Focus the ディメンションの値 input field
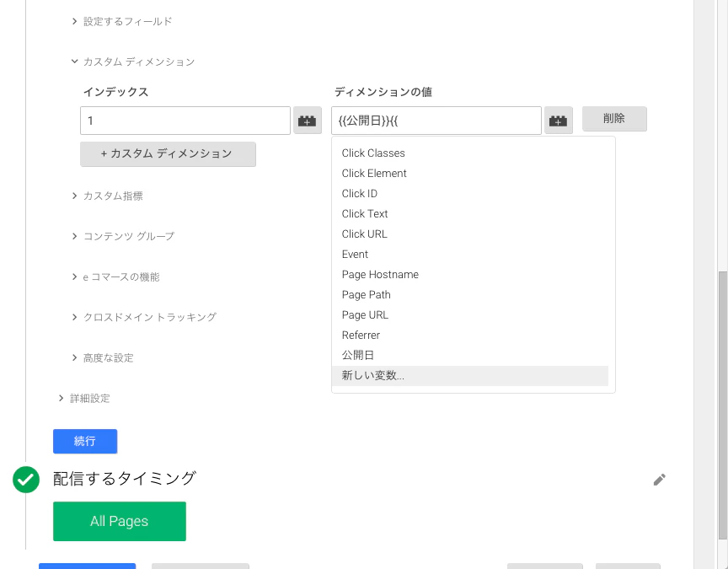Screen dimensions: 728x569 click(436, 121)
